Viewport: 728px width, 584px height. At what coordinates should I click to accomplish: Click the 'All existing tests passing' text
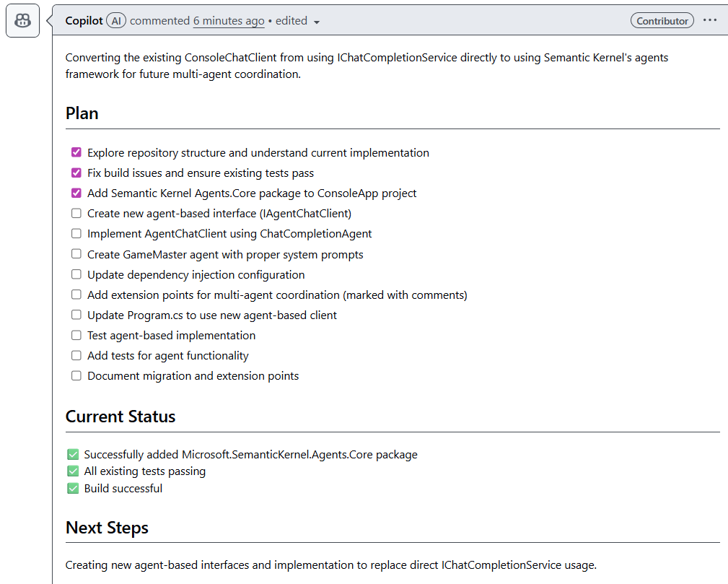pyautogui.click(x=145, y=471)
